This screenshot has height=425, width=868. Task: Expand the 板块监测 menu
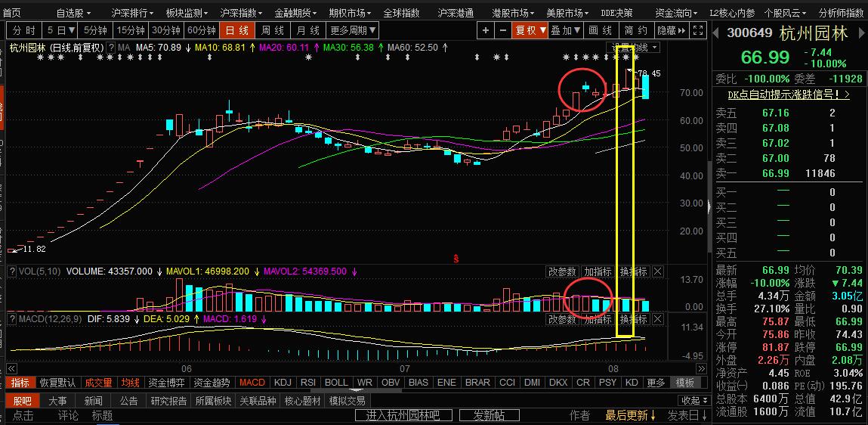(x=187, y=13)
